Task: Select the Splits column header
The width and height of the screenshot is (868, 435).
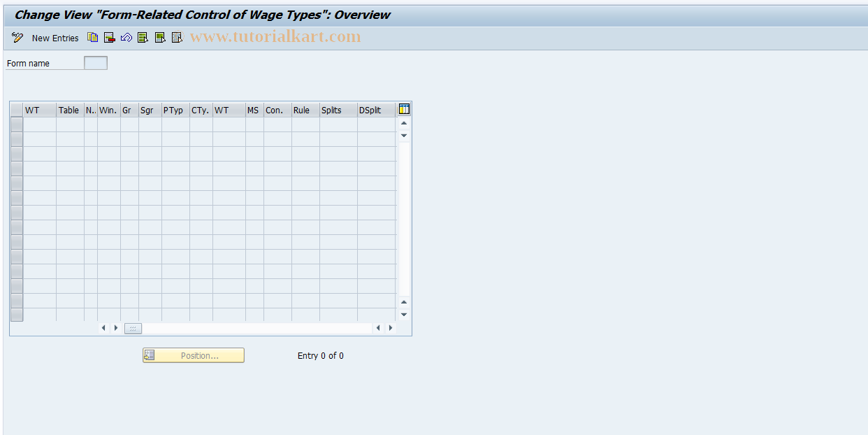Action: tap(338, 110)
